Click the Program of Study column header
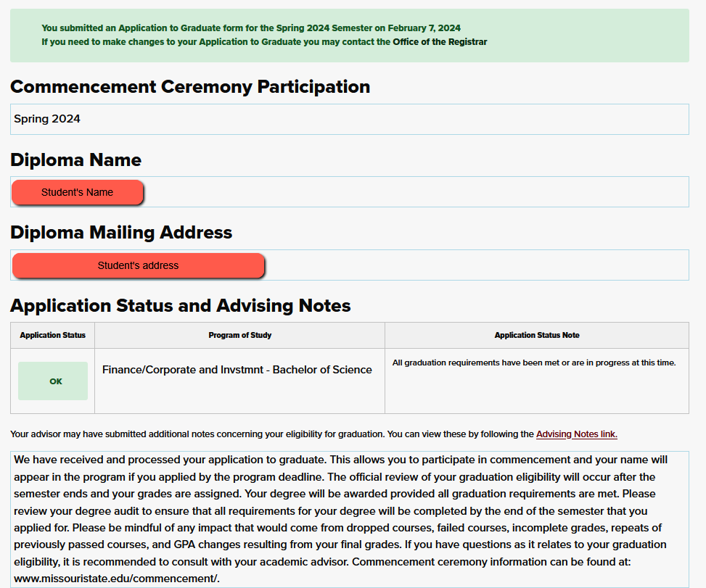The image size is (706, 588). (239, 335)
